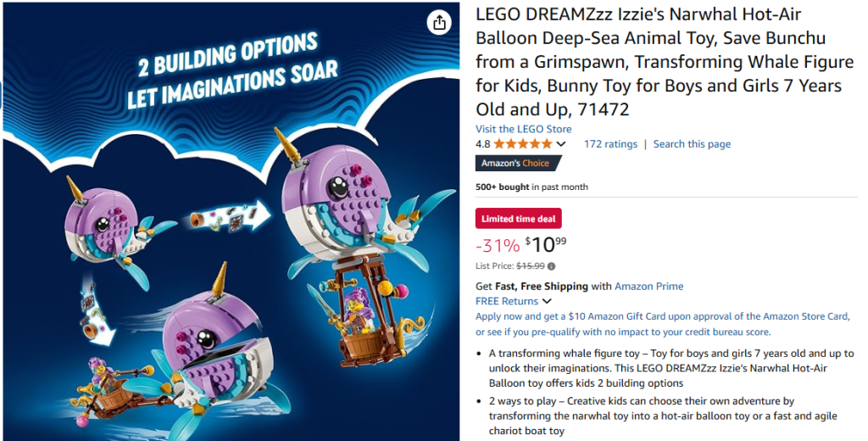Expand the FREE Returns chevron
The image size is (868, 441).
point(547,301)
